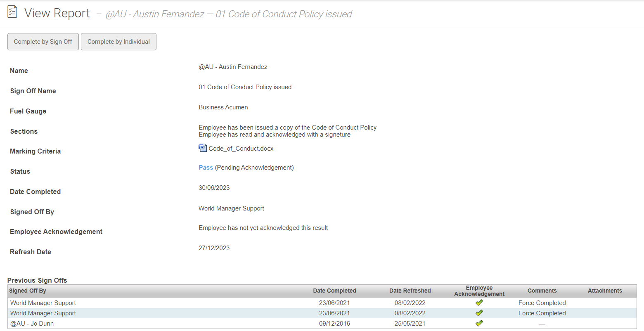Click the 09/12/2016 date completed cell
Viewport: 644px width, 331px height.
(x=334, y=324)
